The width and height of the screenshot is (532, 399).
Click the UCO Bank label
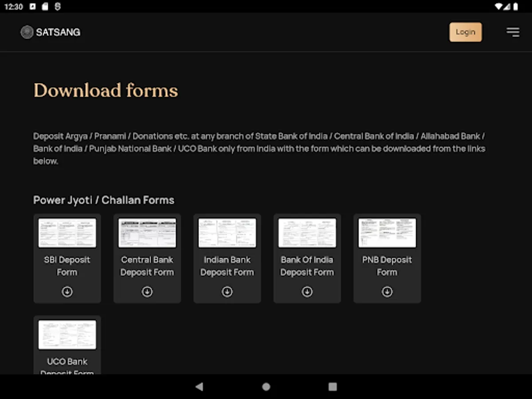pos(67,362)
